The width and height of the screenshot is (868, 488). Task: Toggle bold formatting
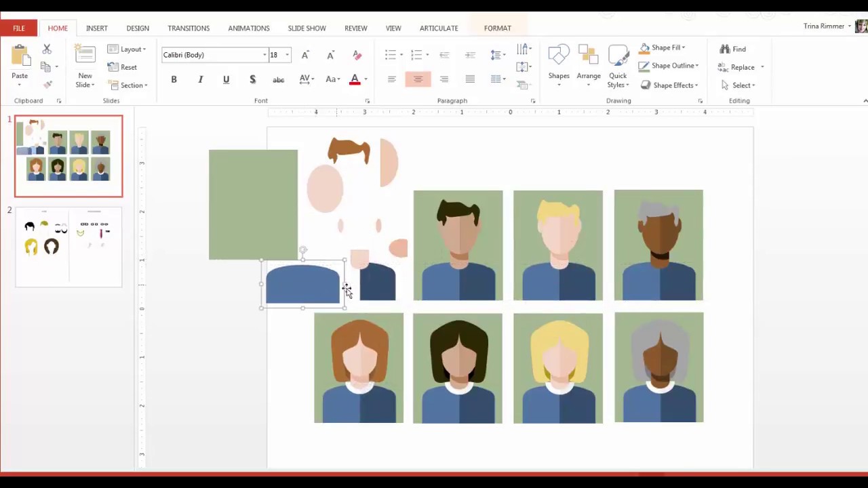(x=174, y=79)
